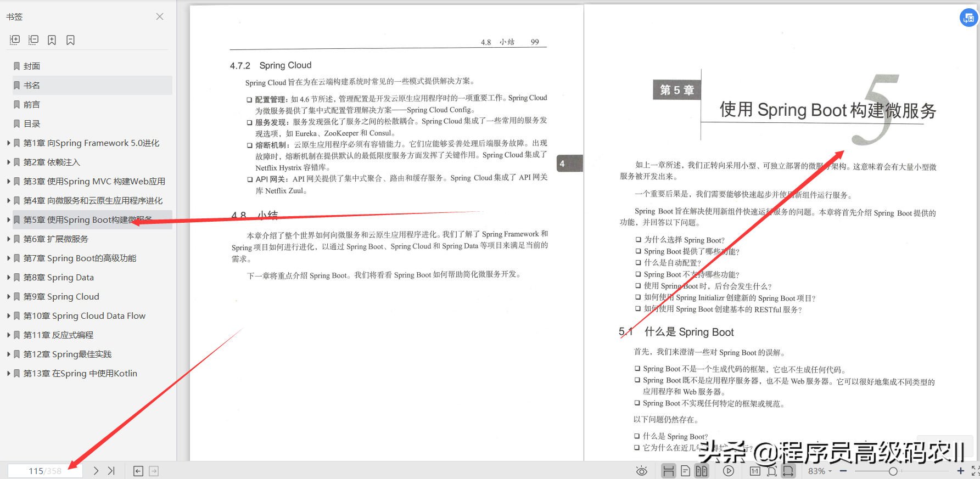Select bookmark 第1章 向Spring Framework 5.0进化
Screen dimensions: 980x479
pos(91,143)
